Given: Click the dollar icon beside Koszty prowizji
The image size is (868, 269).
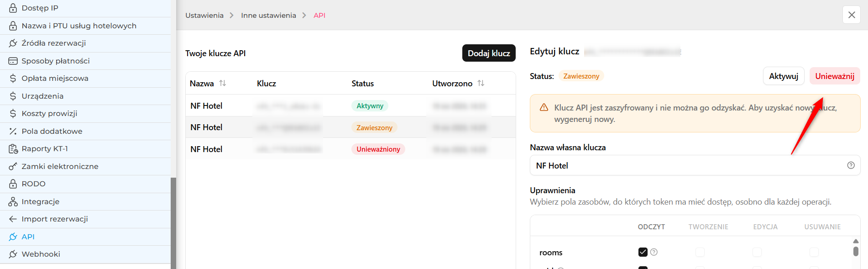Looking at the screenshot, I should [x=13, y=113].
